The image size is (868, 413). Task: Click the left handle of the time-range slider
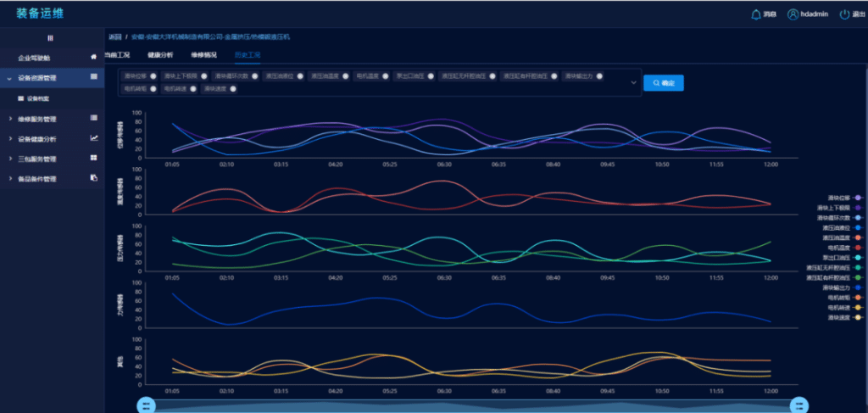point(146,405)
